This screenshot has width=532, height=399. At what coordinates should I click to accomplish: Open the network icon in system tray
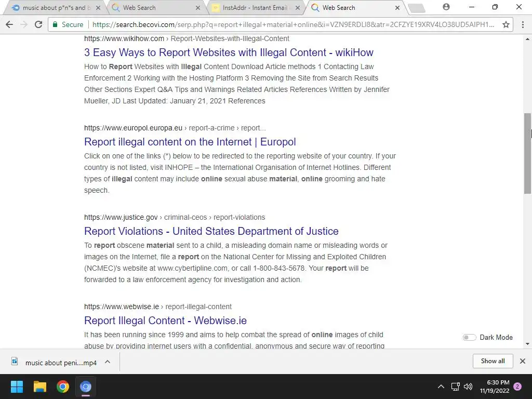455,387
